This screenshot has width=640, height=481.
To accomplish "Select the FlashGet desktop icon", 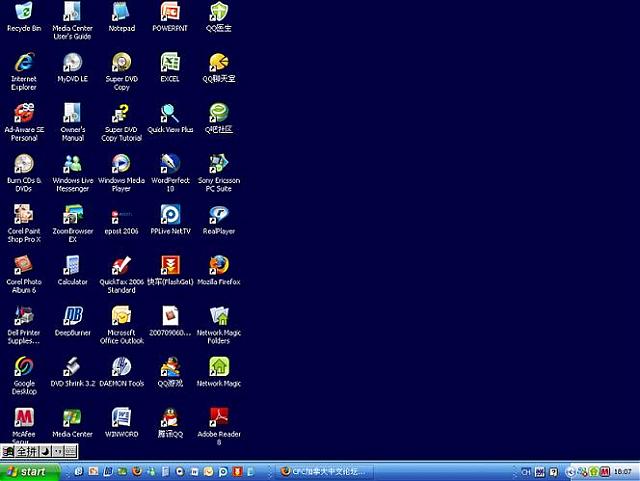I will pos(170,265).
